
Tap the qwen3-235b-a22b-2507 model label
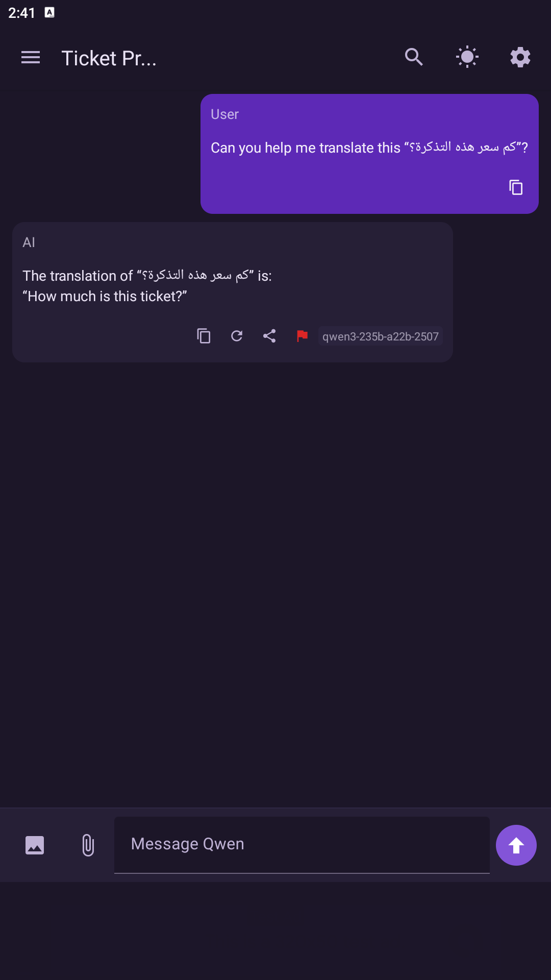pyautogui.click(x=380, y=336)
